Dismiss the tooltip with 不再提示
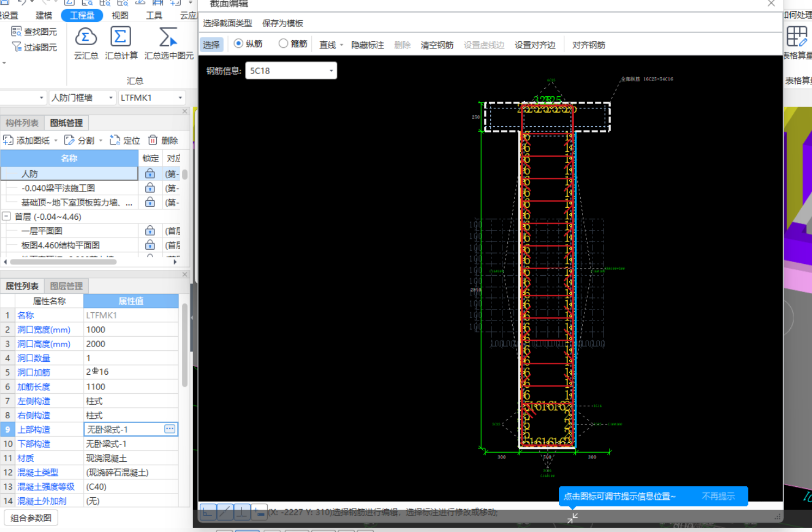812x532 pixels. pos(718,496)
